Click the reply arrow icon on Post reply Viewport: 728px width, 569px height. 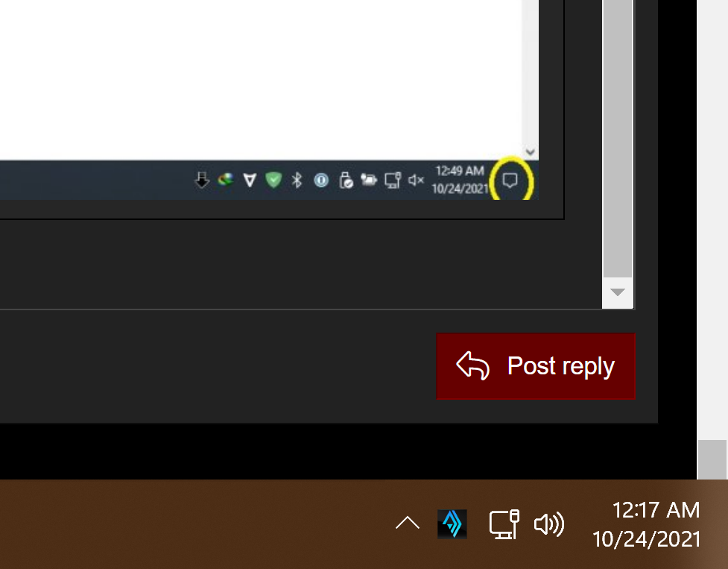point(472,366)
